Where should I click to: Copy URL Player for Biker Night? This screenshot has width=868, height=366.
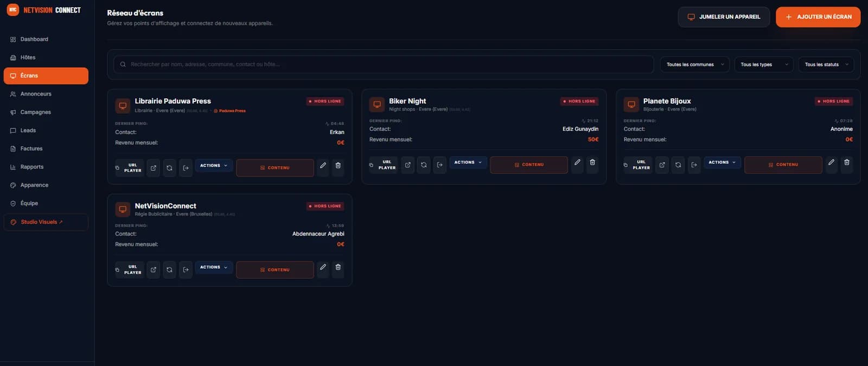(x=384, y=165)
